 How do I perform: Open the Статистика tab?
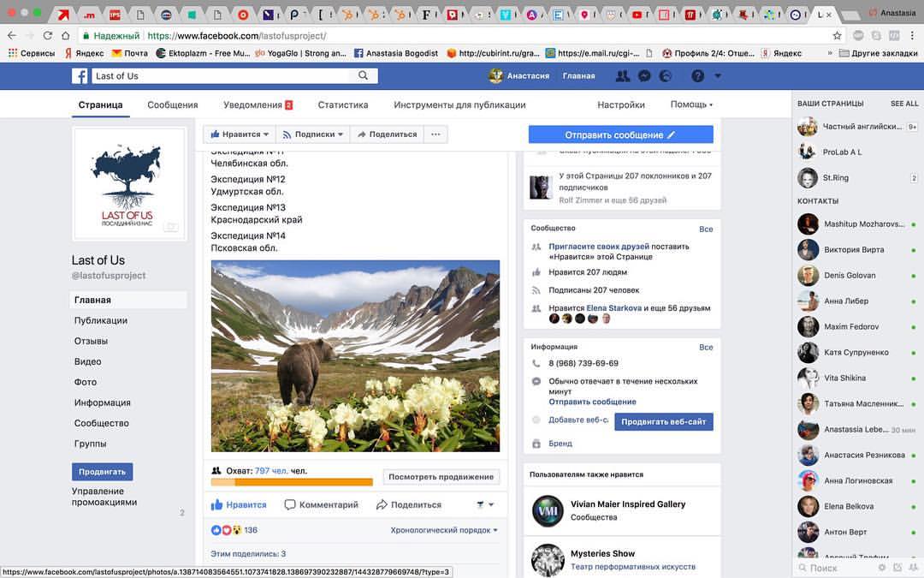tap(343, 105)
